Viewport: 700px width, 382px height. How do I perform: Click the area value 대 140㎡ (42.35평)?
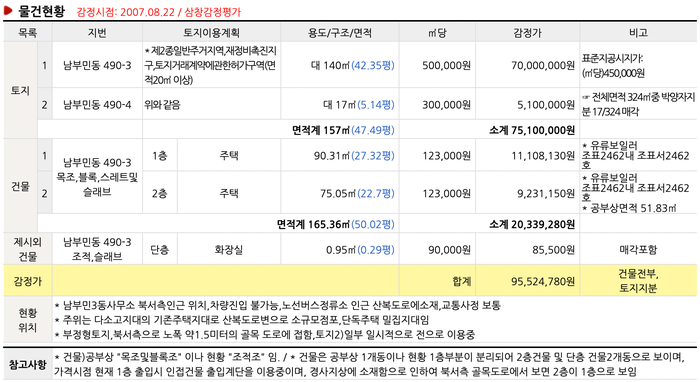pos(353,66)
